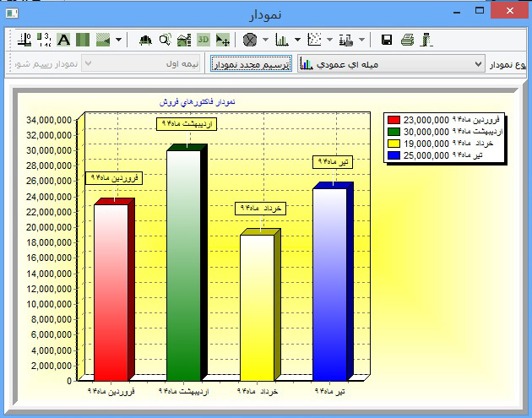532x418 pixels.
Task: Click the green اردیبهشت bar in the chart
Action: pos(183,266)
